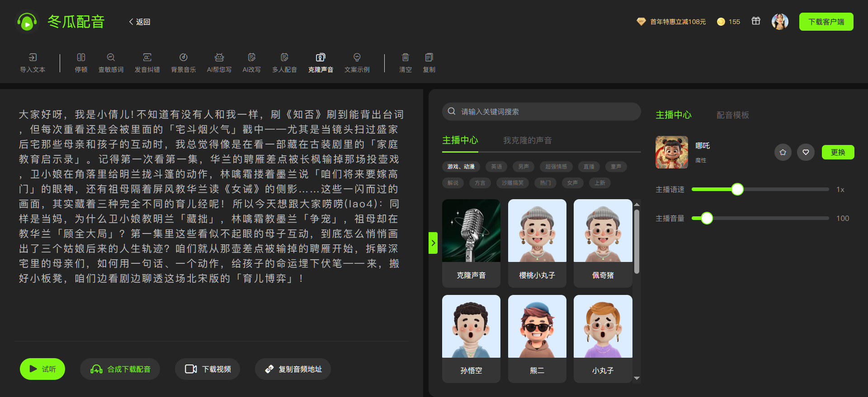Open 文案示例 lightbulb icon
This screenshot has width=868, height=397.
tap(357, 63)
